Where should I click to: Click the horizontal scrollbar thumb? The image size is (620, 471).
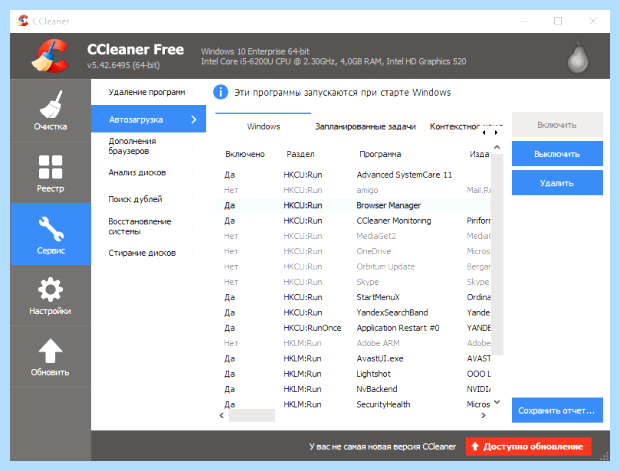coord(251,415)
